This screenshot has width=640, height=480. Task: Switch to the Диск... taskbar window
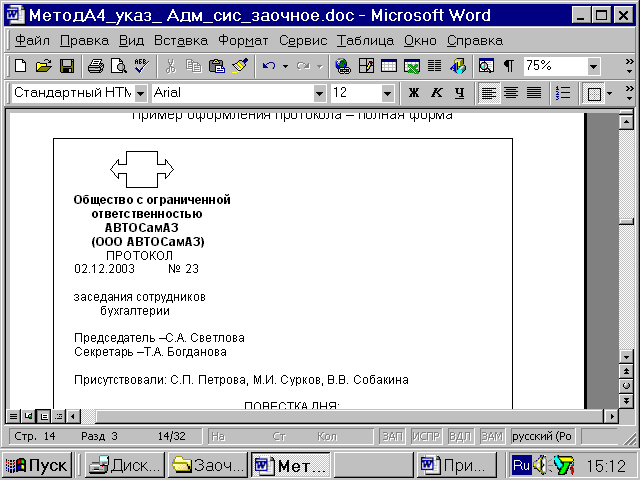coord(124,465)
